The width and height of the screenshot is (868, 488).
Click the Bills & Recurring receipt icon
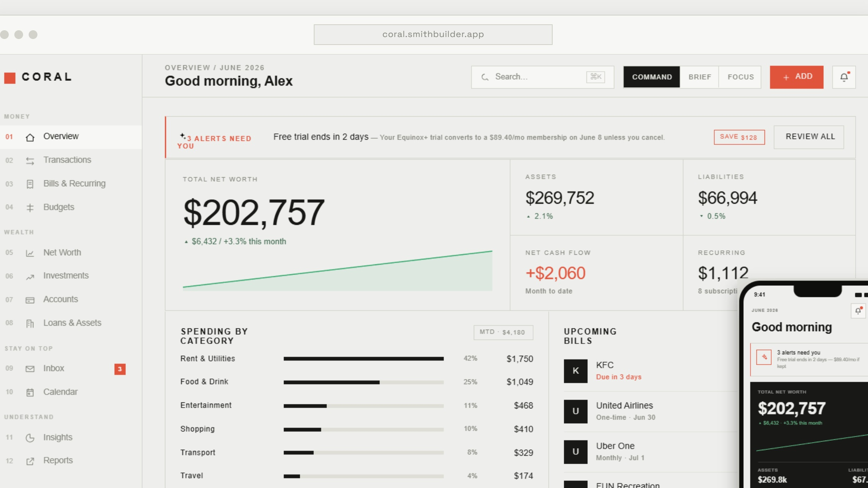point(30,184)
